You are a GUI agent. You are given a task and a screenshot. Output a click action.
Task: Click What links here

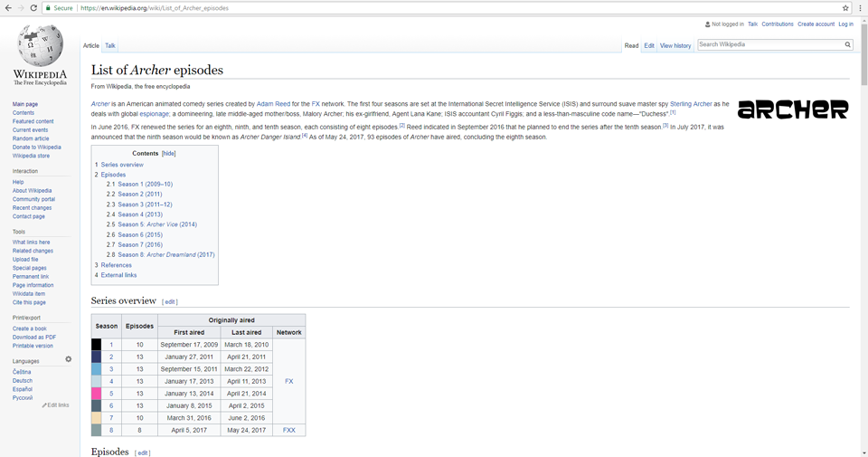click(x=31, y=242)
